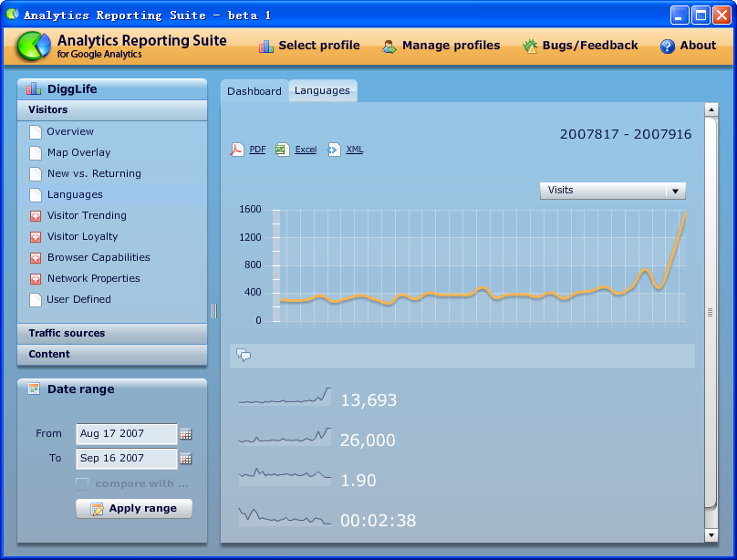737x560 pixels.
Task: Click the Bugs/Feedback bug icon
Action: click(x=530, y=46)
